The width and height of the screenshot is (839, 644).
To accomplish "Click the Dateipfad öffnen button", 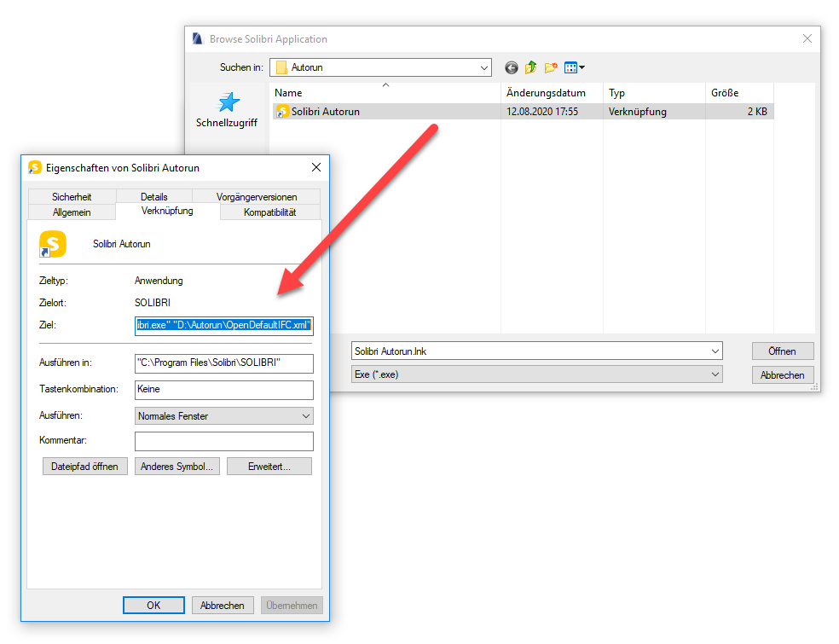I will [84, 467].
